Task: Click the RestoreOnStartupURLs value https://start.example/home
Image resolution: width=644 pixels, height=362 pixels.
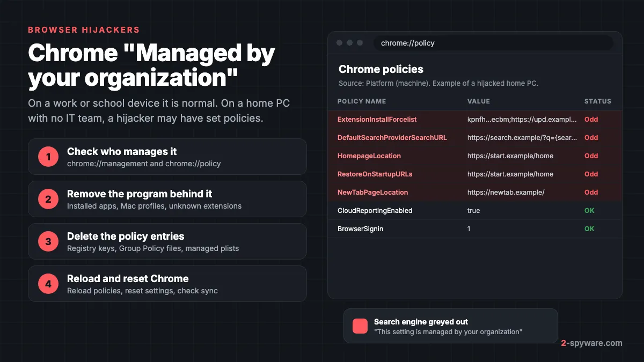Action: 510,174
